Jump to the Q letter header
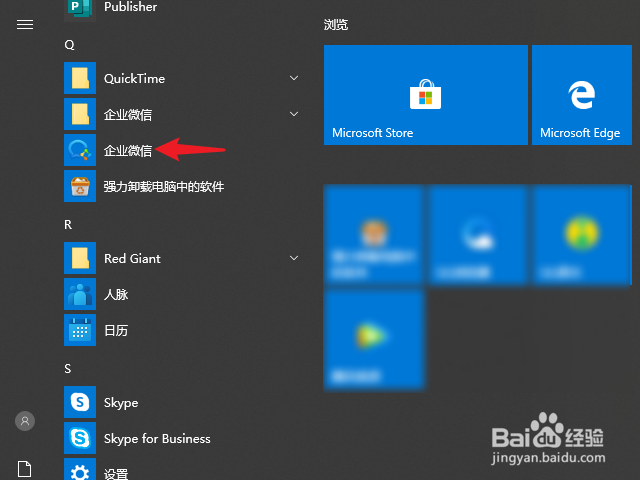The height and width of the screenshot is (480, 640). (69, 44)
